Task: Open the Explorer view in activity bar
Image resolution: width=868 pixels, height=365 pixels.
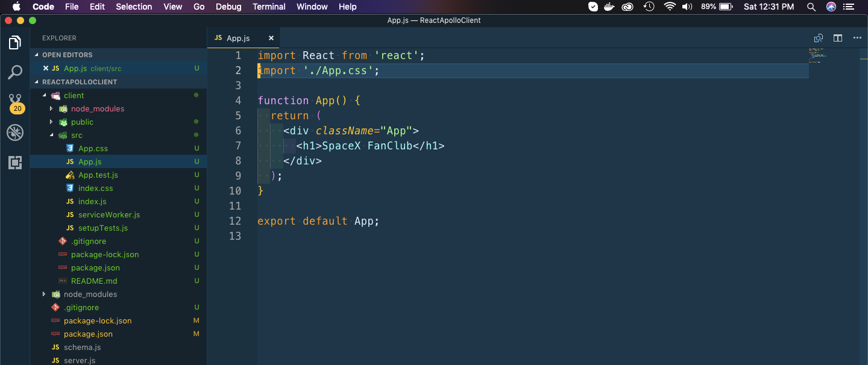Action: pos(15,43)
